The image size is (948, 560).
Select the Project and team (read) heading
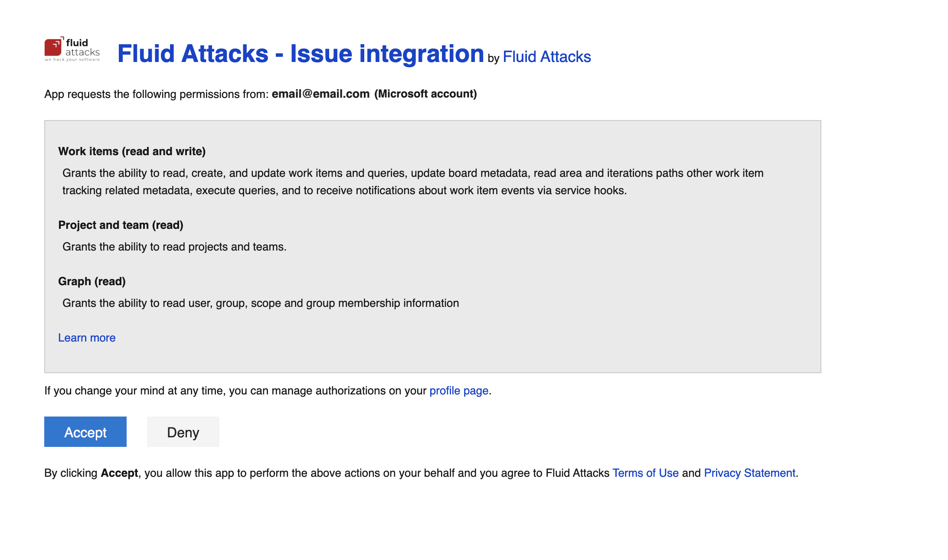click(x=121, y=225)
